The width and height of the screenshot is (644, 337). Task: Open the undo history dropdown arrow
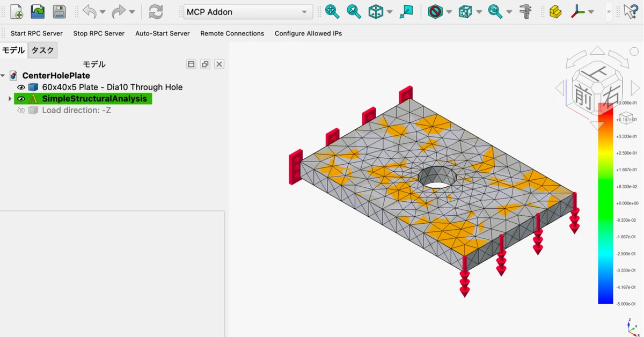[x=103, y=12]
